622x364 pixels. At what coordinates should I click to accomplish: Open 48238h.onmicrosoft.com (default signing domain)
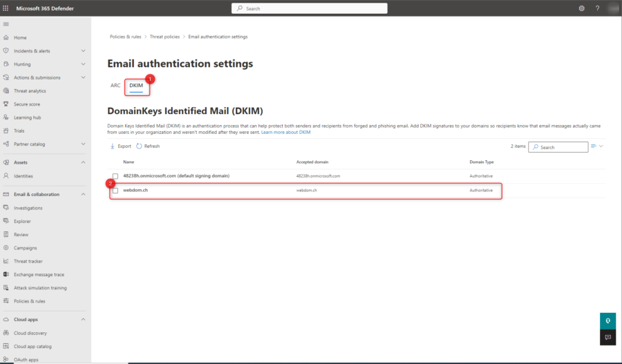coord(176,176)
